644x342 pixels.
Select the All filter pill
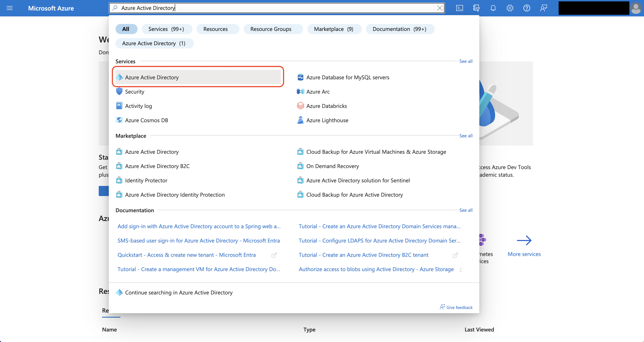(x=126, y=29)
